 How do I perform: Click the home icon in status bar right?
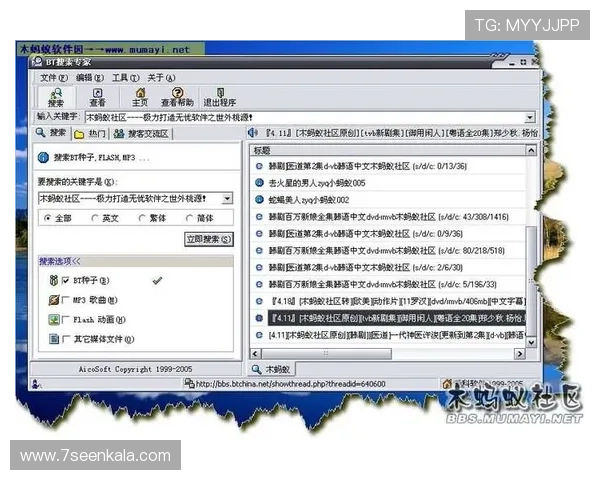click(447, 384)
